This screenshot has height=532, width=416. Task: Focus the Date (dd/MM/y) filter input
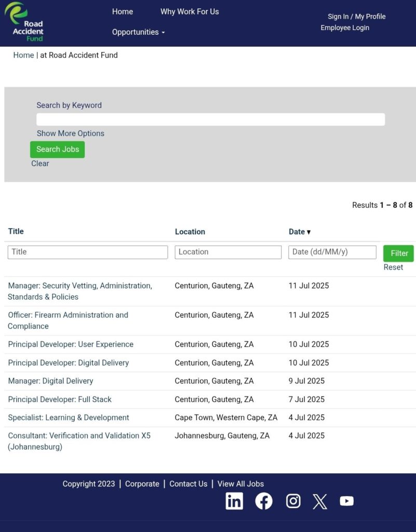coord(332,252)
